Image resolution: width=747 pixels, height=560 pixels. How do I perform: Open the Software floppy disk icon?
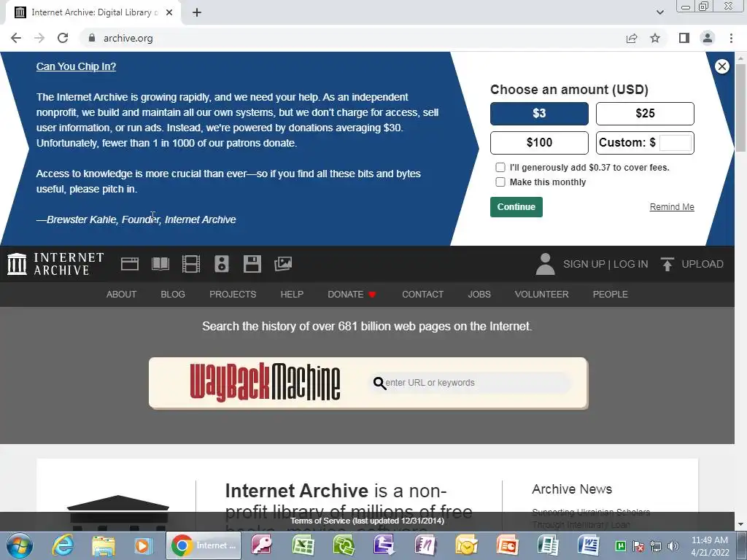click(252, 264)
